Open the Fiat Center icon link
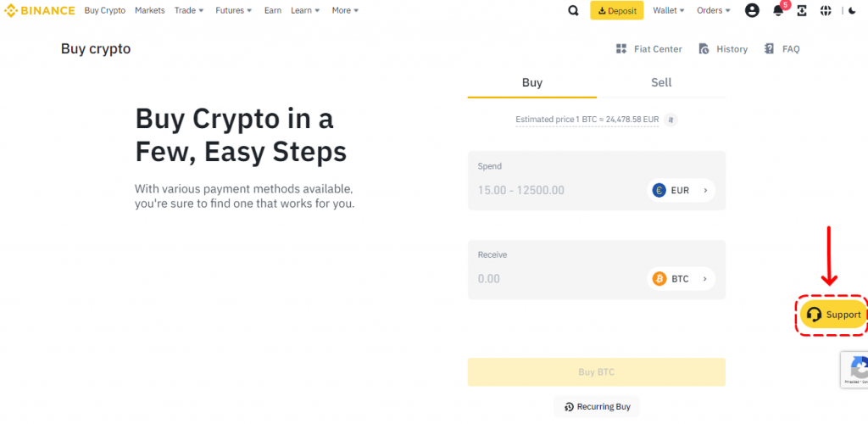This screenshot has height=424, width=868. pos(649,49)
